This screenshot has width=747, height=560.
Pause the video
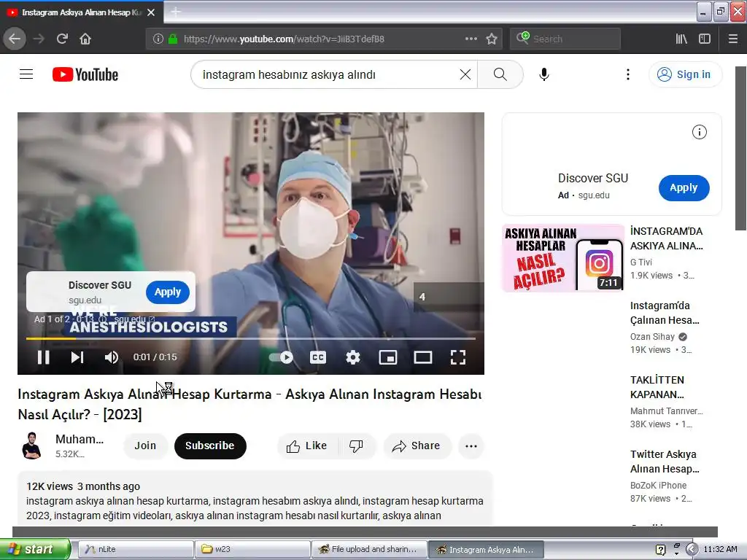pyautogui.click(x=43, y=357)
